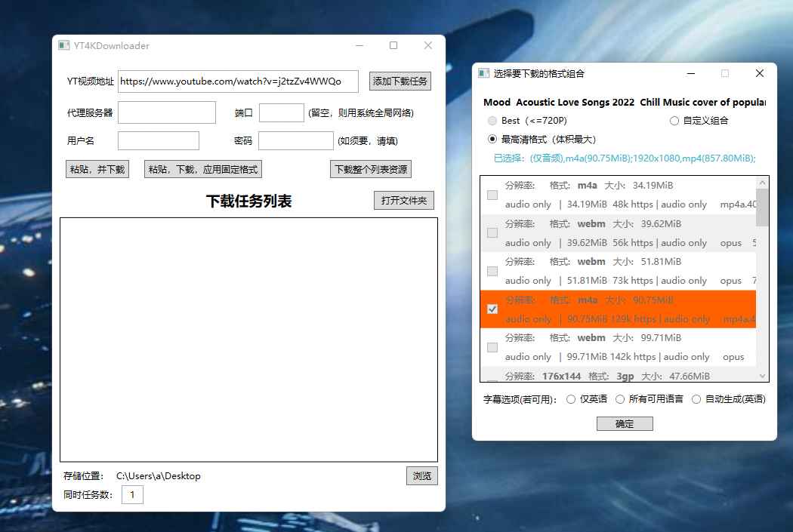Confirm format selection with 确定 button
Screen dimensions: 793x532
pos(625,423)
